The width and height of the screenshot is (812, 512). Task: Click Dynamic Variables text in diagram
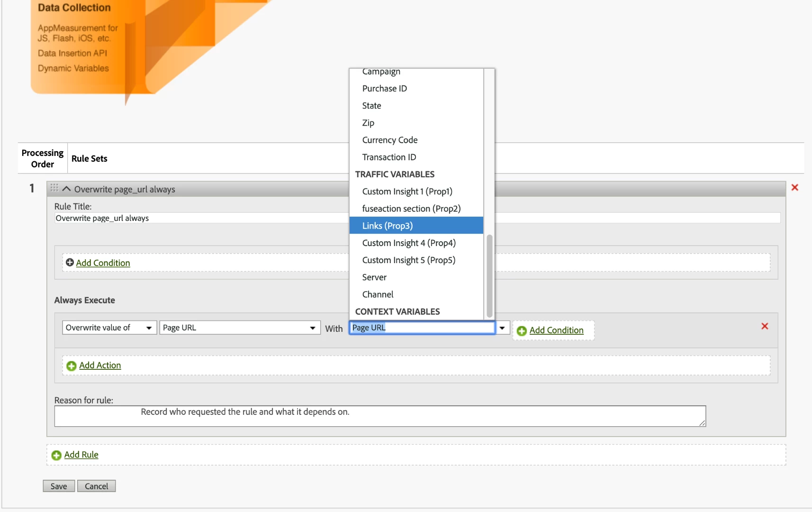[73, 68]
